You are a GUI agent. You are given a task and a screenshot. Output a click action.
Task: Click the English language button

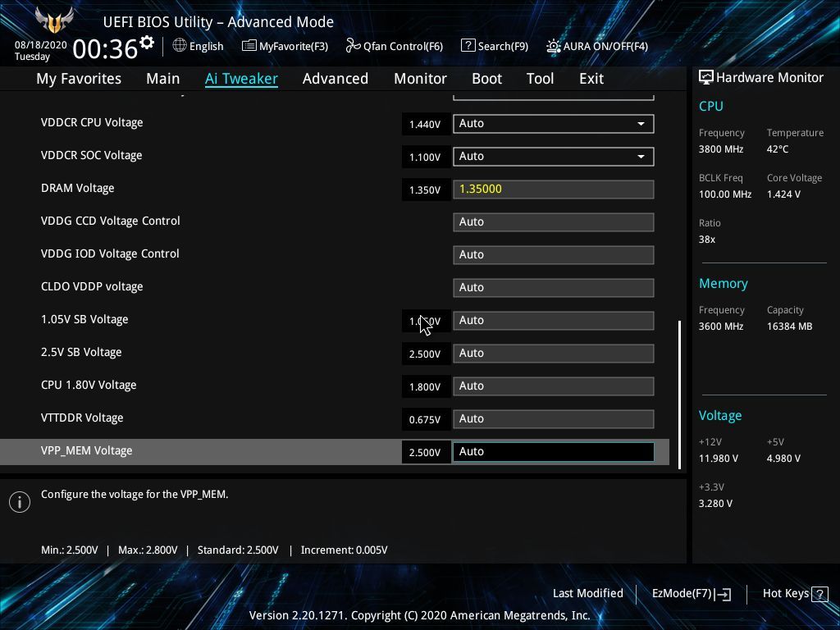[206, 47]
